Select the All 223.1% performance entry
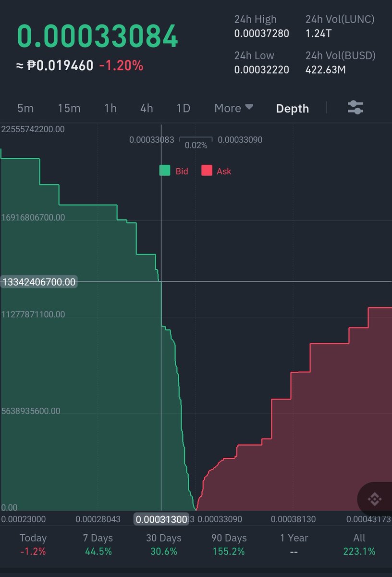 click(359, 544)
